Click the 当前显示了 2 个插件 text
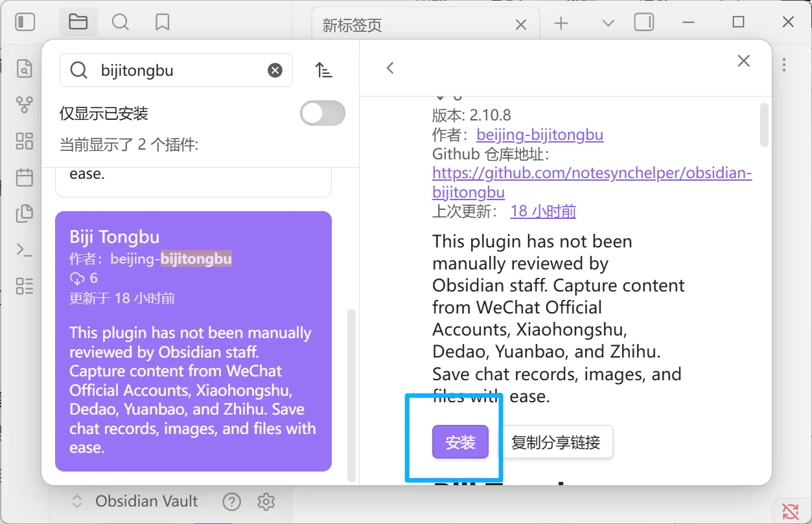The height and width of the screenshot is (524, 812). coord(129,144)
